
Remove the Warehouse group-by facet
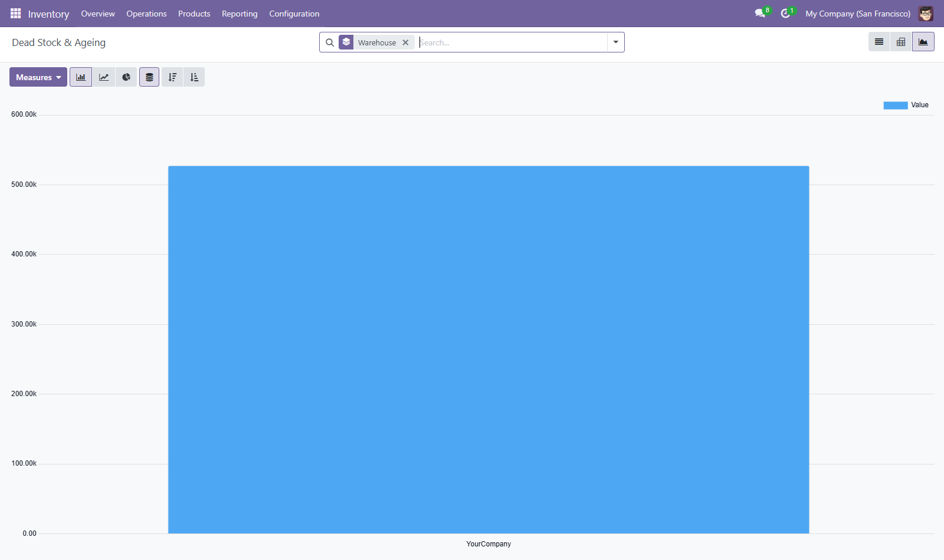click(x=405, y=42)
